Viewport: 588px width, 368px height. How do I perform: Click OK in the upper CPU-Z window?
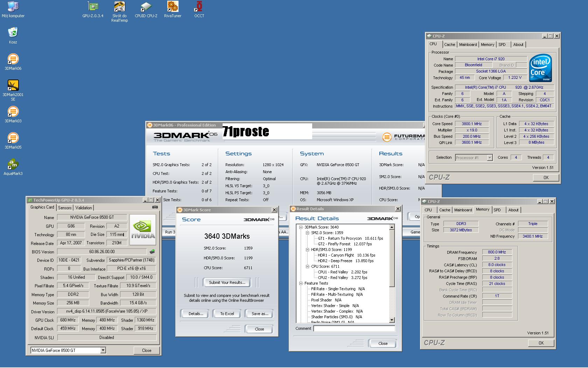pyautogui.click(x=546, y=178)
